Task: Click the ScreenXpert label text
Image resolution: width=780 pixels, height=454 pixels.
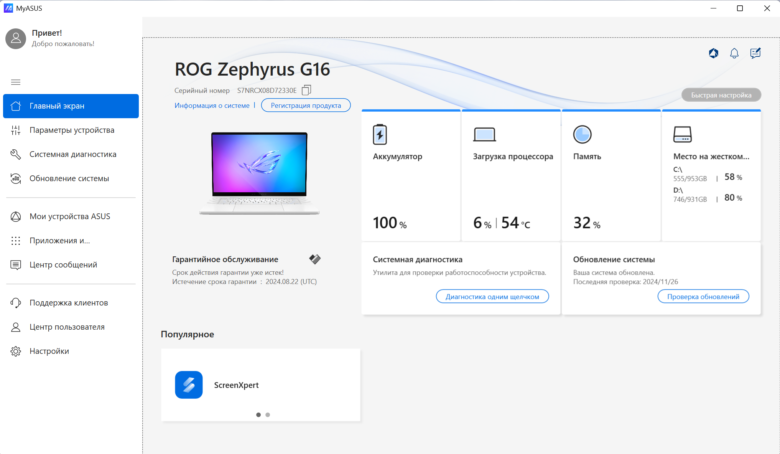Action: [x=236, y=385]
